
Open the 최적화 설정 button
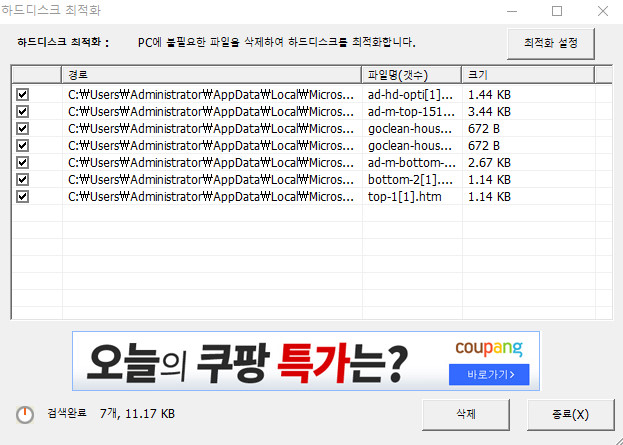(551, 43)
